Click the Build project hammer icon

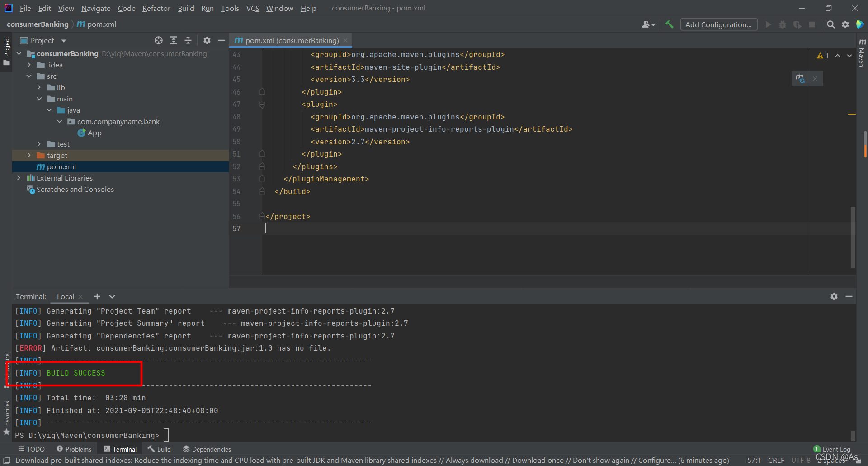click(x=669, y=24)
